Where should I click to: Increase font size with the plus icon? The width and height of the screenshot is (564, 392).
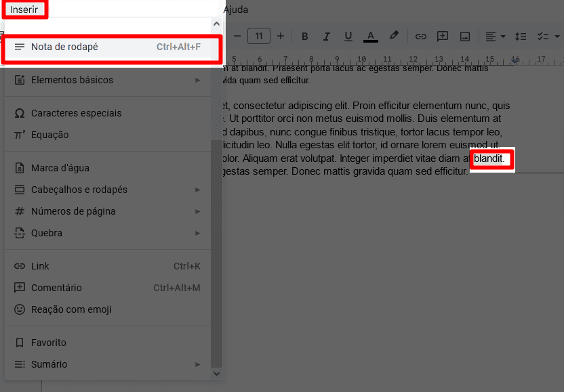coord(279,37)
